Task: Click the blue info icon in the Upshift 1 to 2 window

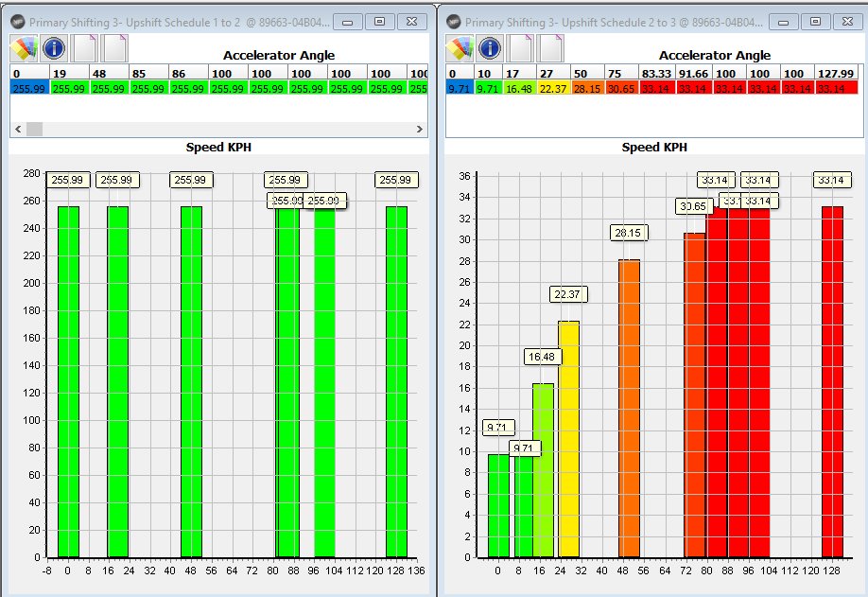Action: (x=54, y=48)
